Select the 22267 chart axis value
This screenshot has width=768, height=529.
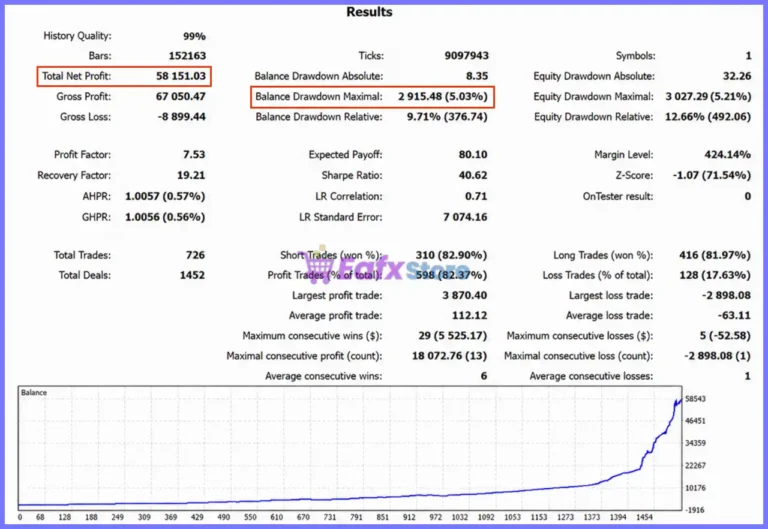(x=695, y=466)
